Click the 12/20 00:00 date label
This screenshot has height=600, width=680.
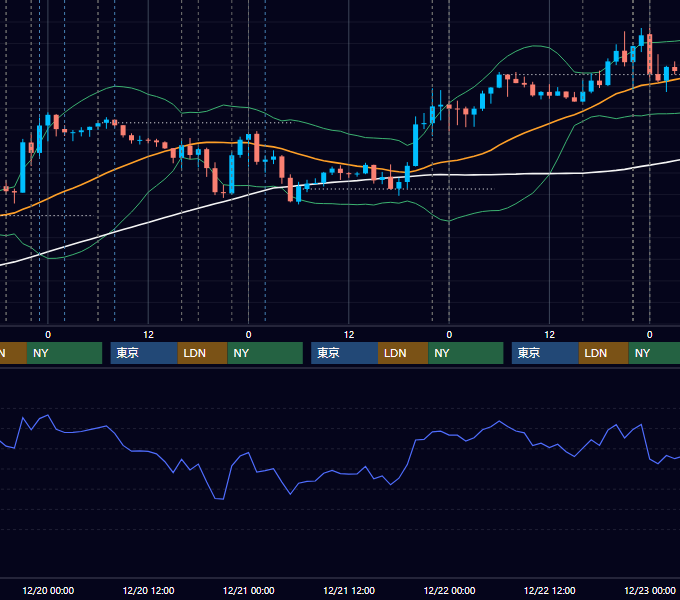48,590
